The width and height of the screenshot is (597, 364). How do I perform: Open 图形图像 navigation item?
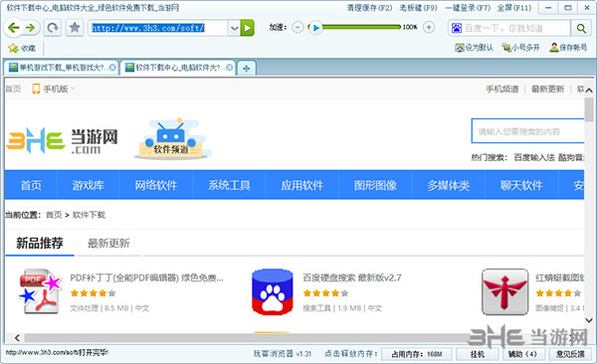pos(375,185)
